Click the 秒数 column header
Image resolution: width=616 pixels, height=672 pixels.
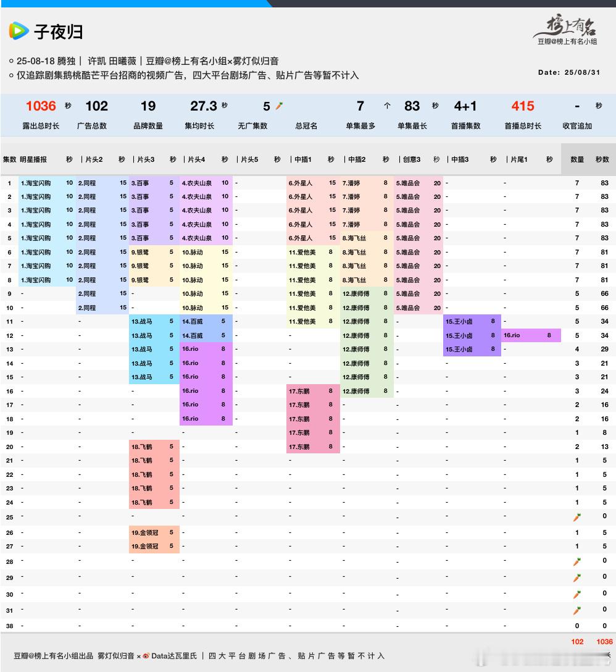point(602,159)
